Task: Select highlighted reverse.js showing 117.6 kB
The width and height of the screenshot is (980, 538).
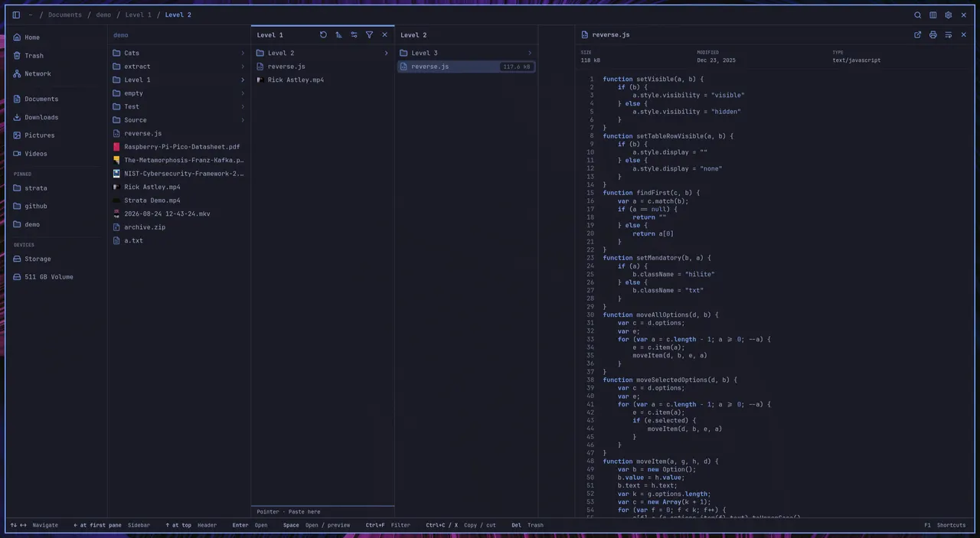Action: [466, 67]
